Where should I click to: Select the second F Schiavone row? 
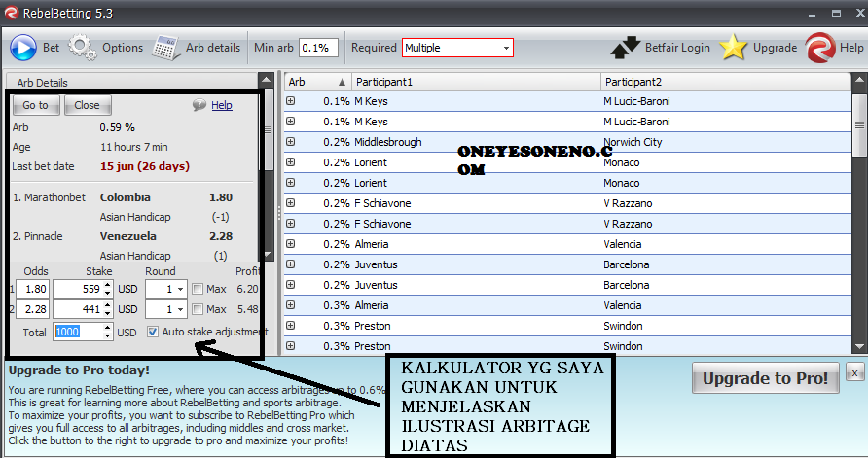(567, 224)
